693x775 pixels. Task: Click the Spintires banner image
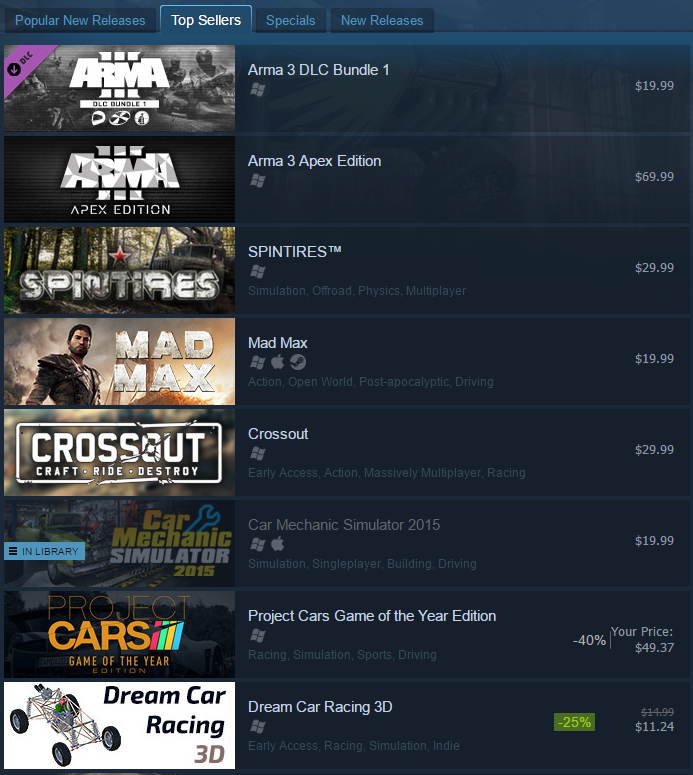click(120, 270)
